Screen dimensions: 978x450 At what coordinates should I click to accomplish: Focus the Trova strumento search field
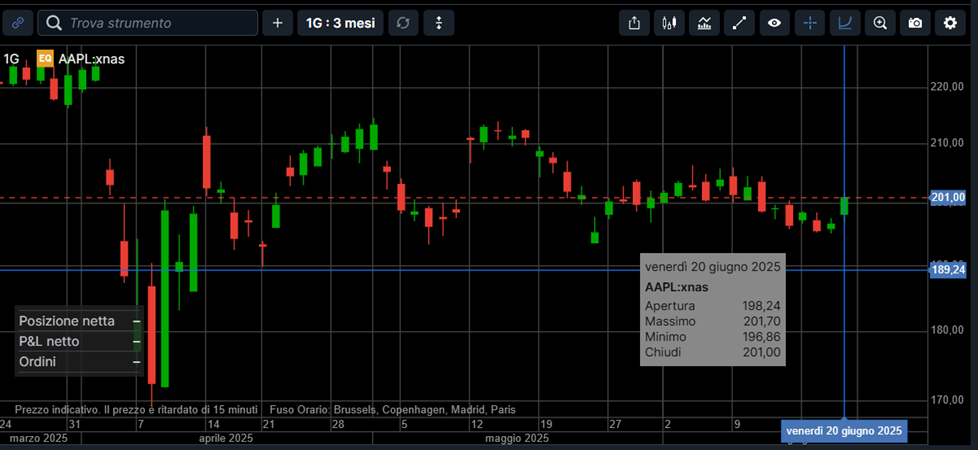[148, 23]
